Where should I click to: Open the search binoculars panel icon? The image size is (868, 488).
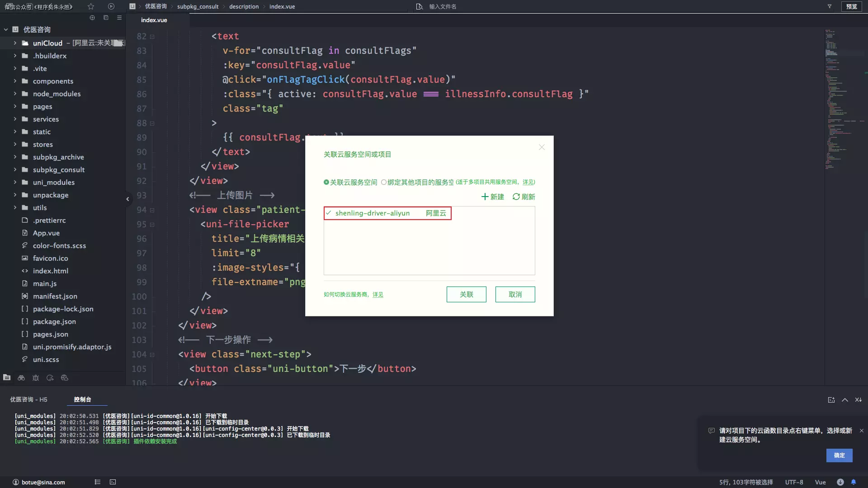click(21, 378)
